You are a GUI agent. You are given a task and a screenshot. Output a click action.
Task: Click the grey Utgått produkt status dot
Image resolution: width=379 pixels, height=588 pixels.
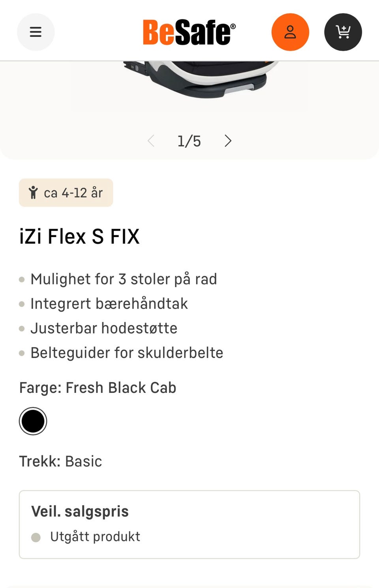pyautogui.click(x=36, y=537)
